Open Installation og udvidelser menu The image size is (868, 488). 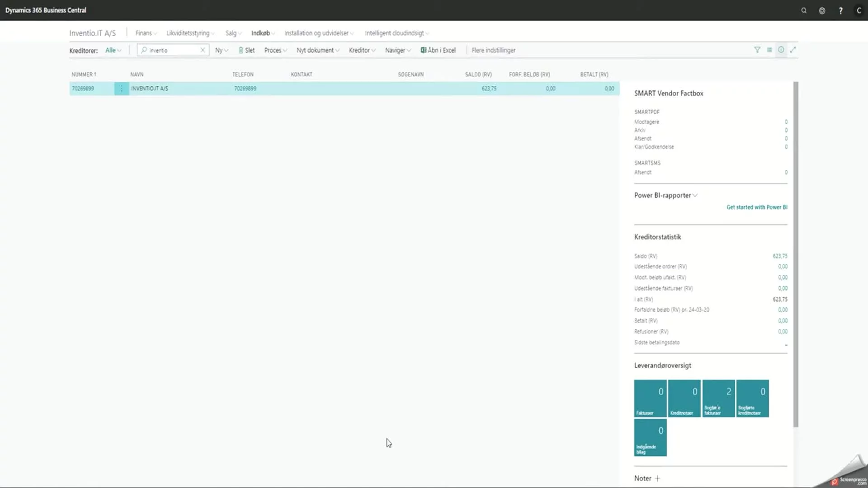click(x=319, y=33)
